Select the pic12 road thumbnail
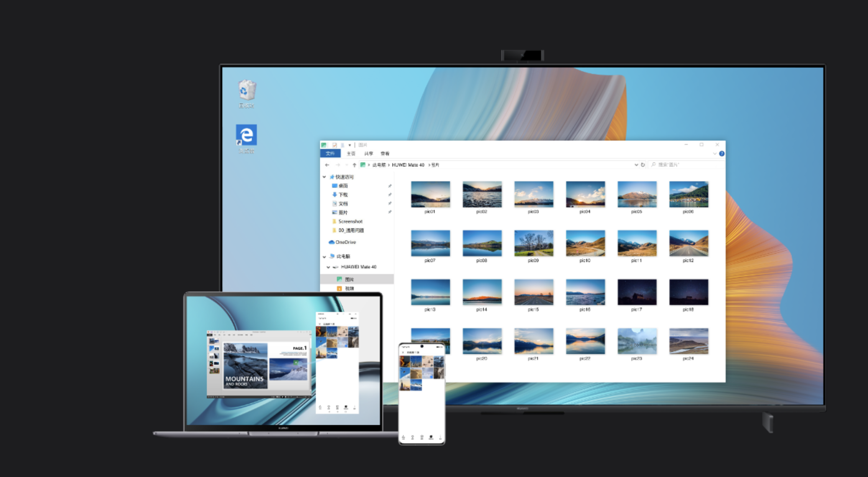Image resolution: width=868 pixels, height=477 pixels. point(689,243)
